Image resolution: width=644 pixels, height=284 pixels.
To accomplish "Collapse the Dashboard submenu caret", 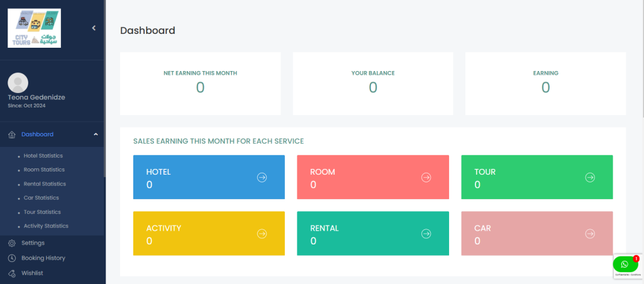I will 96,134.
